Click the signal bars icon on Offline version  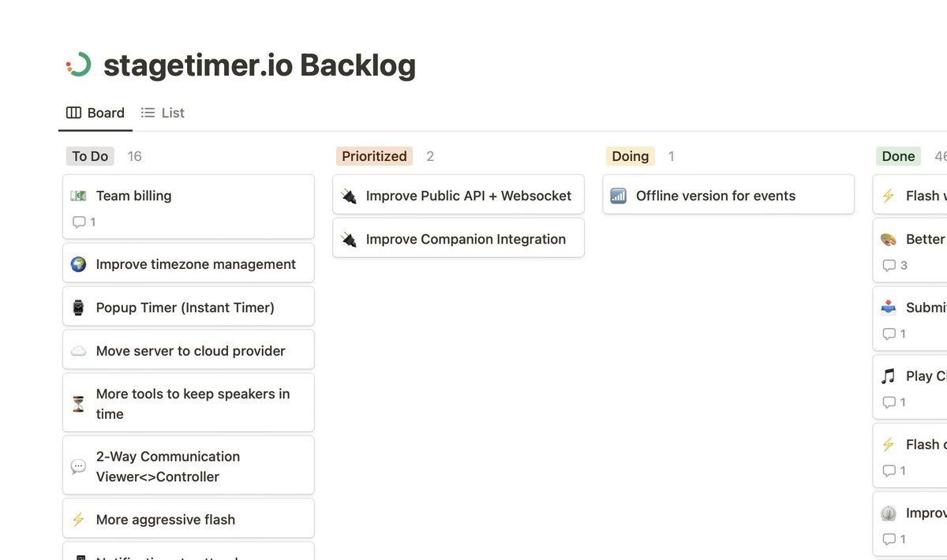tap(618, 196)
